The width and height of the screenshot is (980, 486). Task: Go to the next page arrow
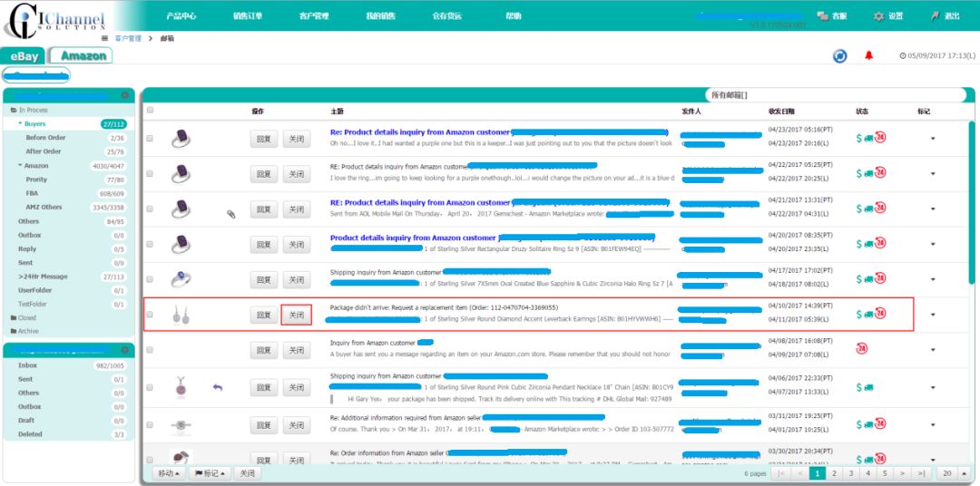pyautogui.click(x=903, y=473)
